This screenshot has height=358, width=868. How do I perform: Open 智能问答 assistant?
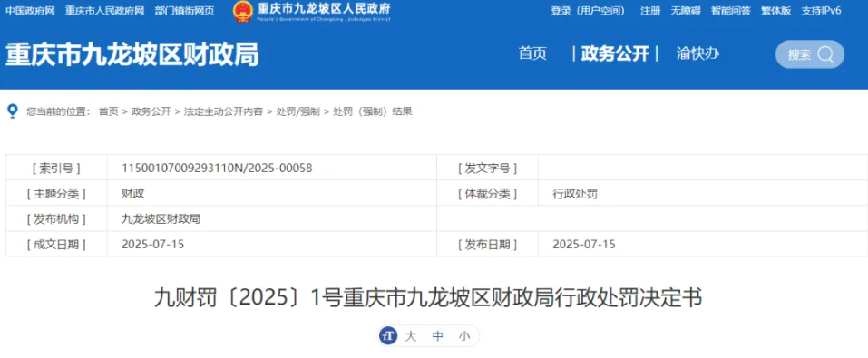coord(730,11)
